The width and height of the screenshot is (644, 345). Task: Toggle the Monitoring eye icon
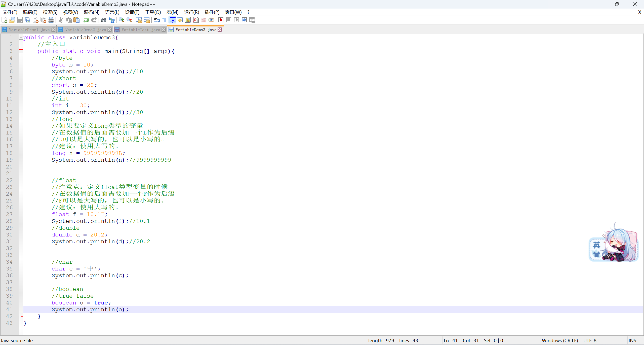point(211,20)
